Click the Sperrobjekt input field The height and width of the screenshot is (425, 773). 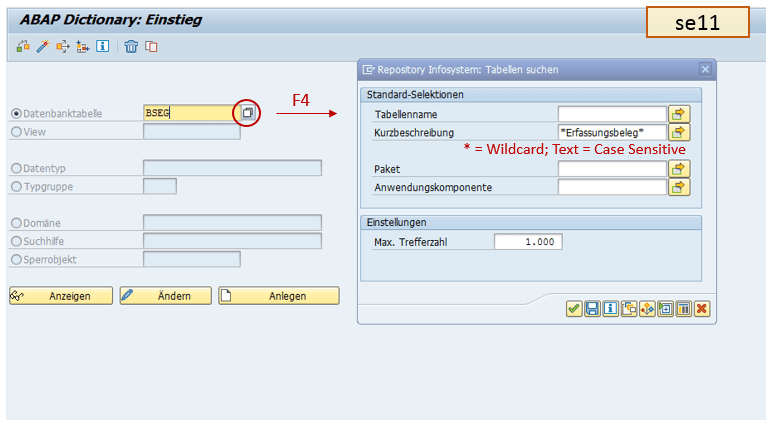point(192,259)
